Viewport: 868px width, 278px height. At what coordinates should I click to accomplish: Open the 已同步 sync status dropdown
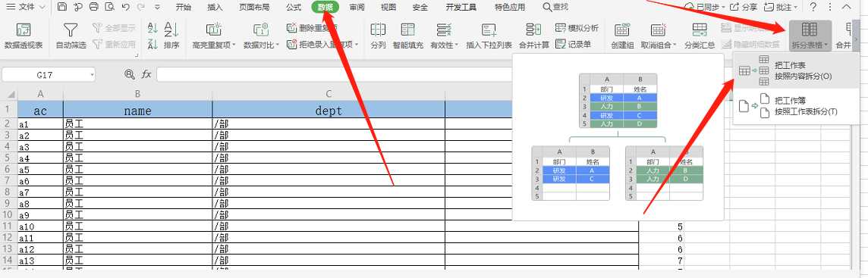[703, 7]
